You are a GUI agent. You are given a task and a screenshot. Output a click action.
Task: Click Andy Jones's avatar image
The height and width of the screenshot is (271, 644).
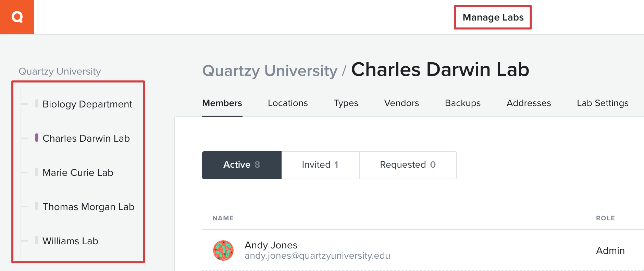click(x=223, y=250)
